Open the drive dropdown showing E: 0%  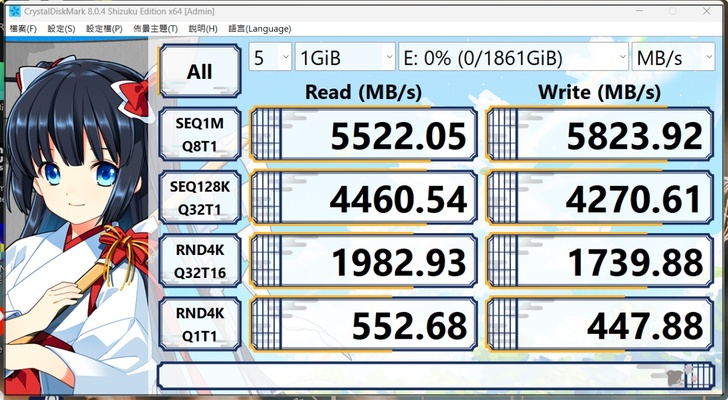pos(514,57)
